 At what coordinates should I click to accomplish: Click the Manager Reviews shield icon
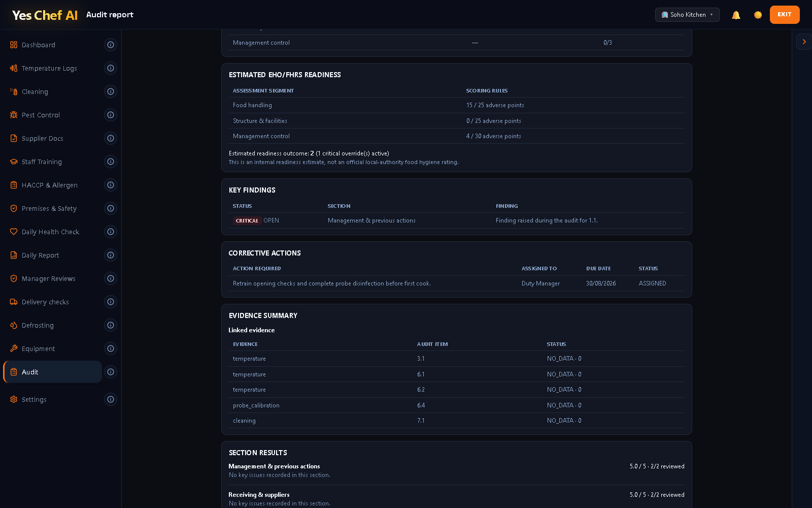click(x=14, y=278)
